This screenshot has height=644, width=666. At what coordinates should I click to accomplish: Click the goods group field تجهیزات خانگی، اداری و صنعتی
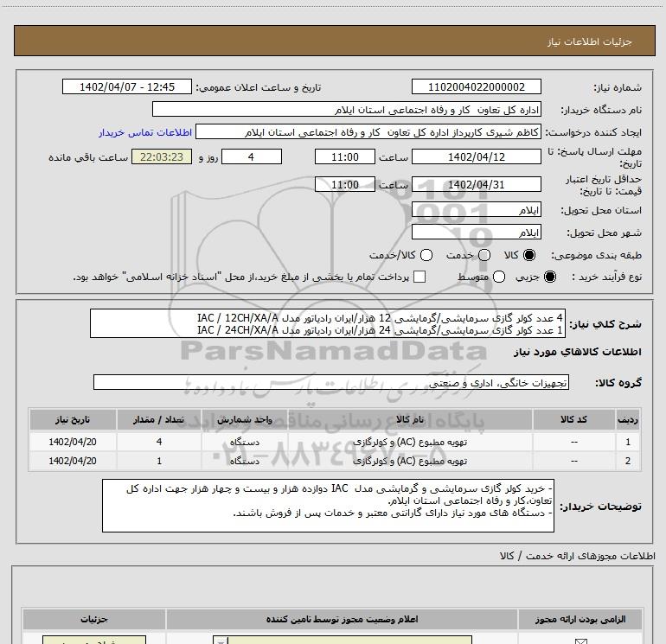point(331,382)
